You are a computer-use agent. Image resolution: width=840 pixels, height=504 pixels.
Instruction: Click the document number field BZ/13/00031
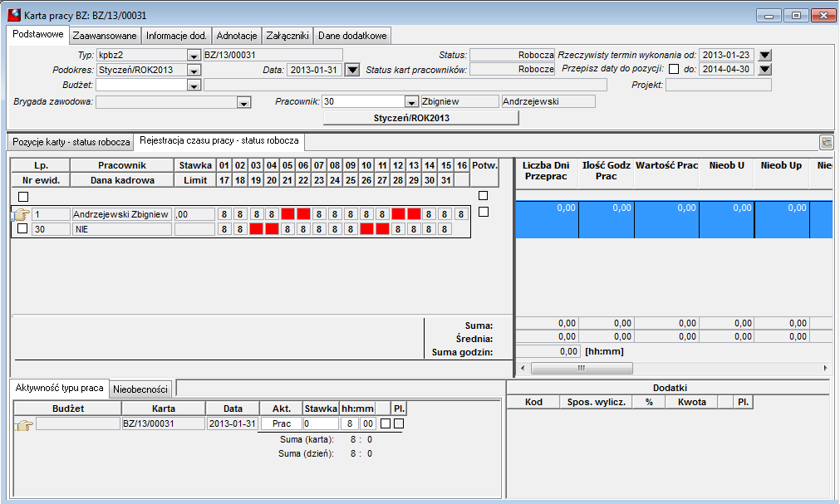point(273,55)
